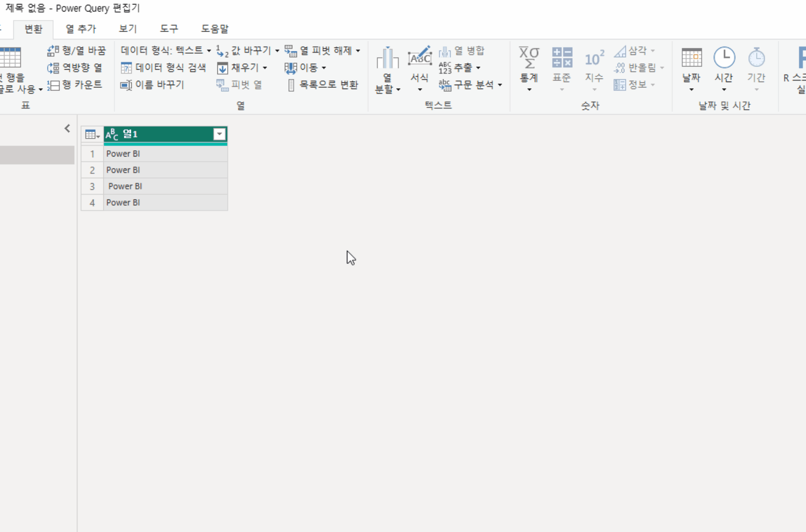
Task: Click the 삼각 trigonometry icon
Action: point(620,51)
